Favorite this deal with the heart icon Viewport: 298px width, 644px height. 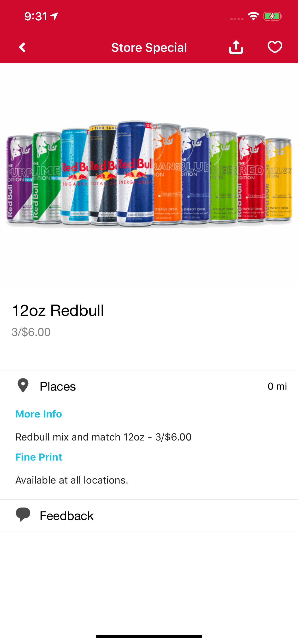[x=275, y=47]
